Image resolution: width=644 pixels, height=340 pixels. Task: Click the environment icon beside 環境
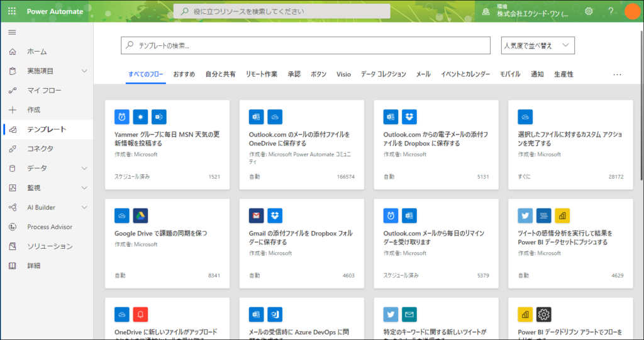pyautogui.click(x=486, y=11)
